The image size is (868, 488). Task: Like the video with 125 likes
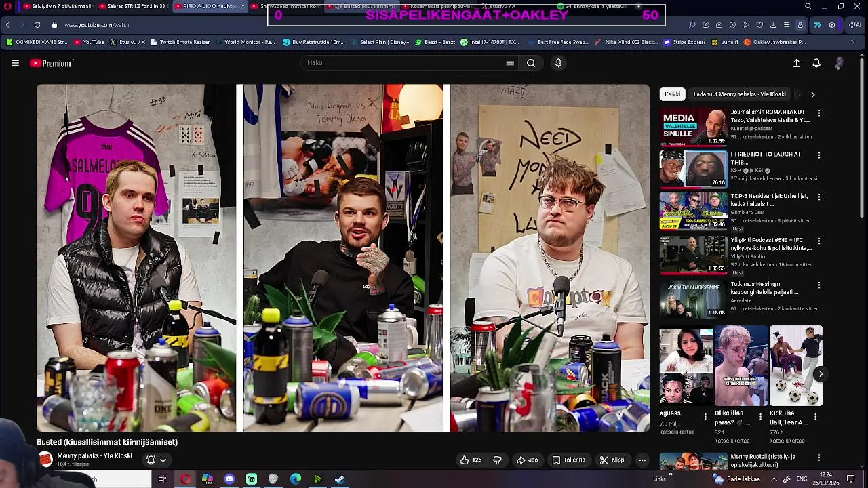pyautogui.click(x=471, y=460)
